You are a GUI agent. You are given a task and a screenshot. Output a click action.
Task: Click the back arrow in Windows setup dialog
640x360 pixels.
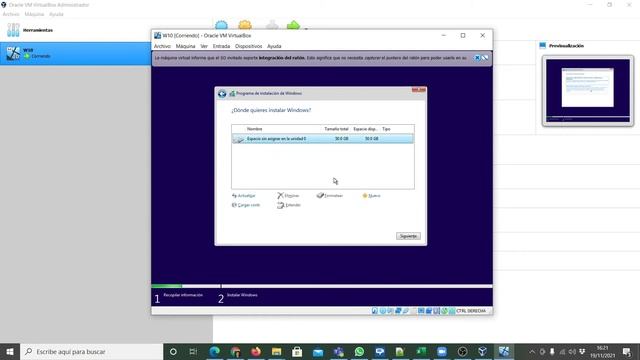click(x=222, y=93)
